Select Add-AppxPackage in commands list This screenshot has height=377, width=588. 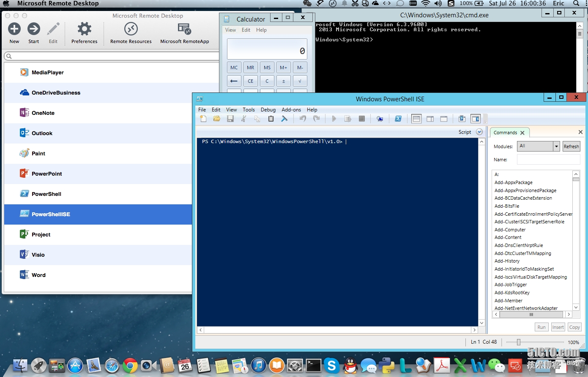[x=513, y=182]
